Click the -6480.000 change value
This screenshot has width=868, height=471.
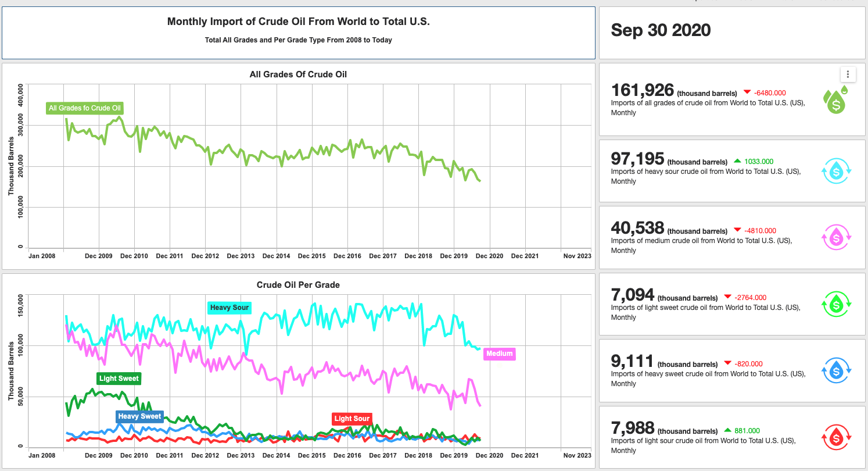tap(770, 93)
